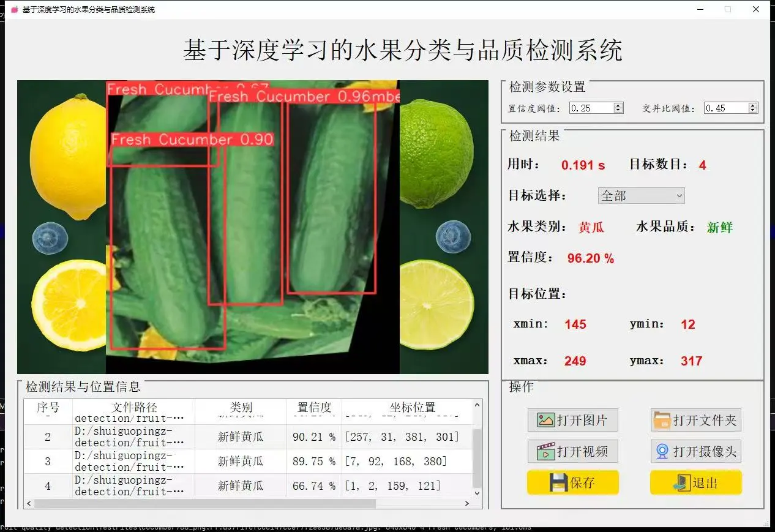Open an image using the picture icon
This screenshot has width=775, height=532.
(572, 420)
